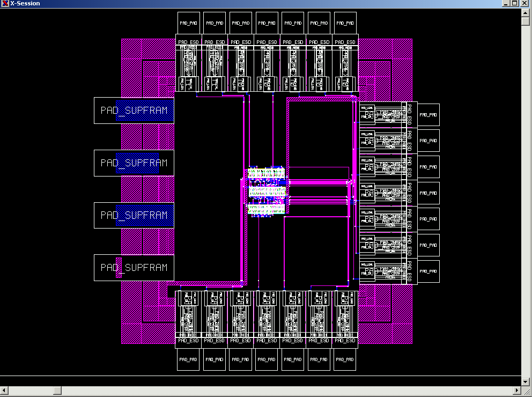Select the third PAD_SUPFRAM cell from top
This screenshot has height=397, width=532.
134,216
